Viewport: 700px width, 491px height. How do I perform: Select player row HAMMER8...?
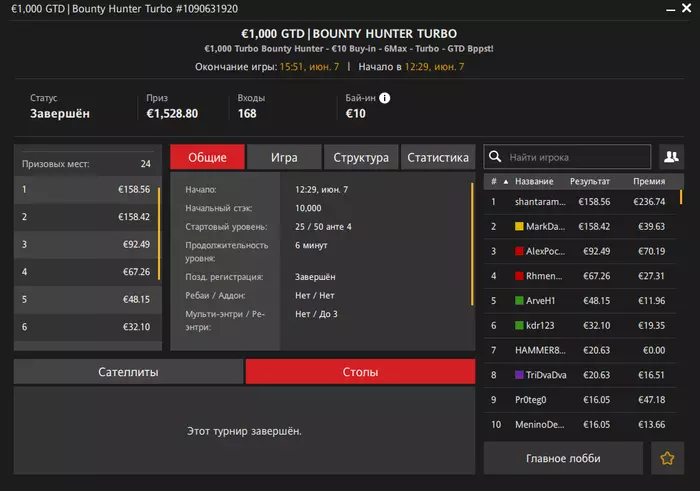tap(580, 350)
